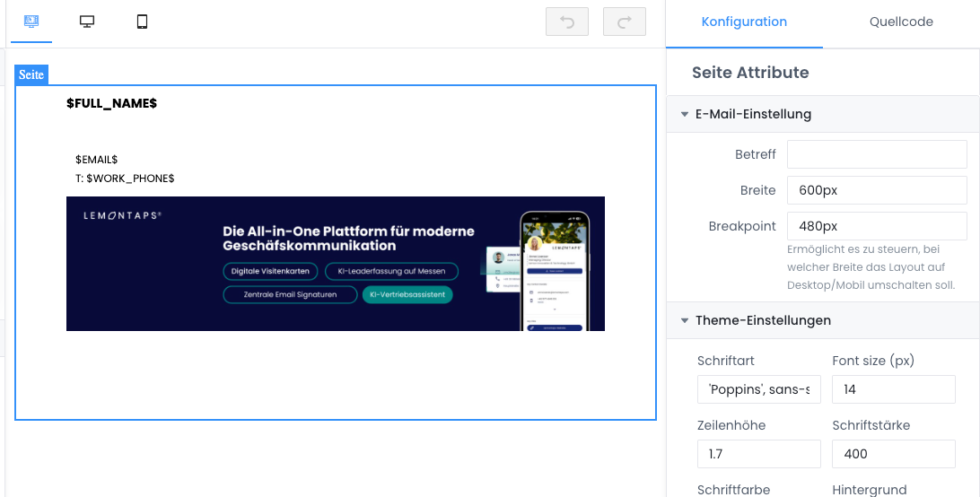This screenshot has width=980, height=497.
Task: Select the Seite block label
Action: tap(31, 75)
